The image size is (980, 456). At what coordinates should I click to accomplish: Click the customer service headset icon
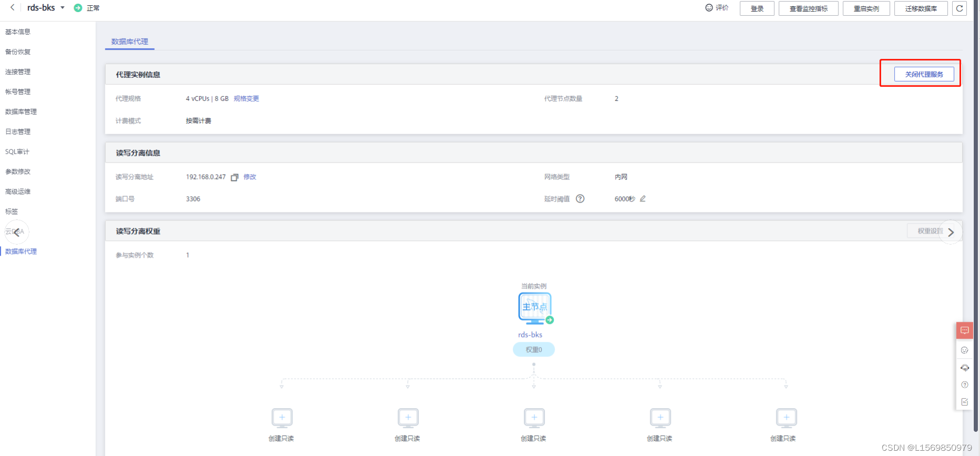pyautogui.click(x=964, y=368)
